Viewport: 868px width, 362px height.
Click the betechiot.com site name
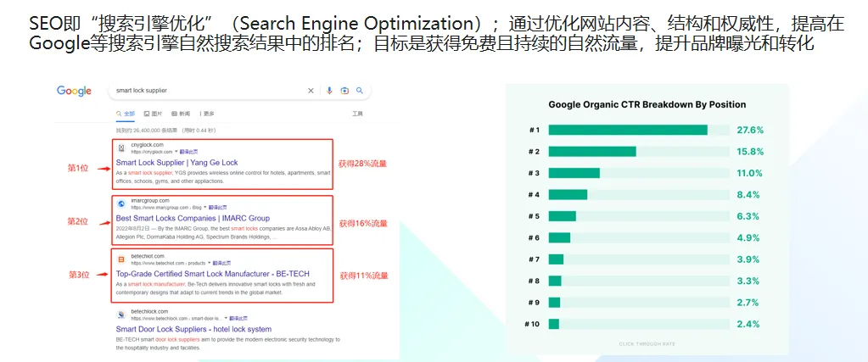(x=148, y=256)
